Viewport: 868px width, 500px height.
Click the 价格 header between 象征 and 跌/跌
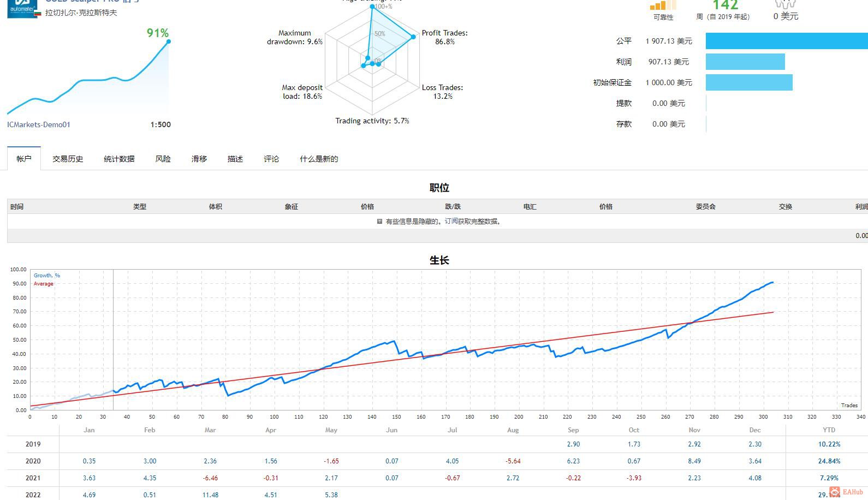point(367,207)
